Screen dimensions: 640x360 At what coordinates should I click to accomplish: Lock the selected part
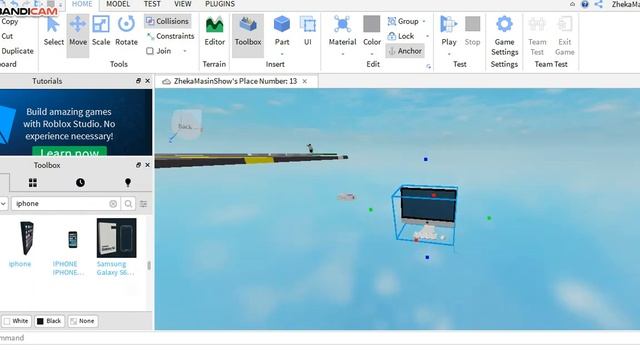[x=400, y=36]
